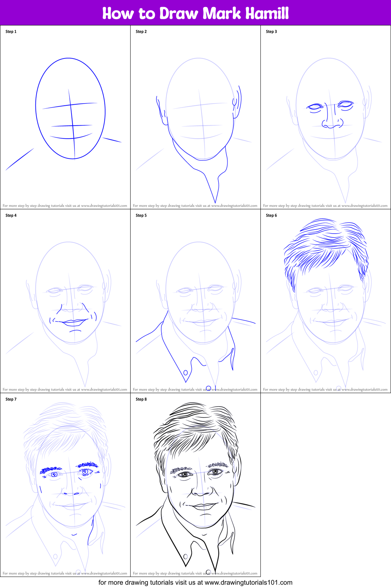The height and width of the screenshot is (588, 391).
Task: Click the 'Step 8' label
Action: 141,399
